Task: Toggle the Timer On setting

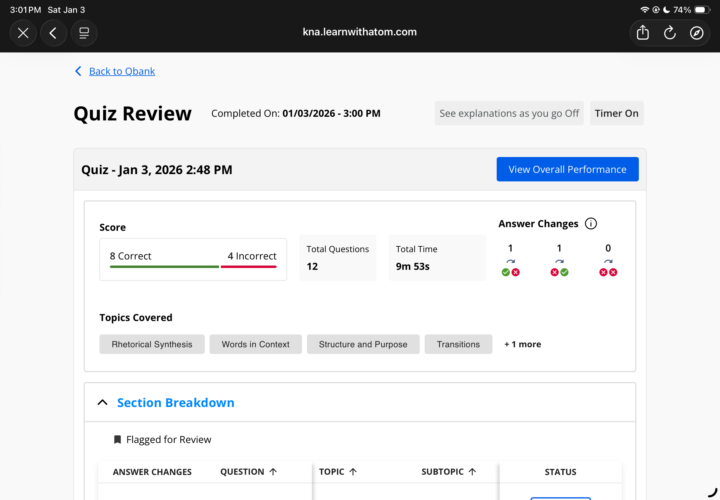Action: pos(616,113)
